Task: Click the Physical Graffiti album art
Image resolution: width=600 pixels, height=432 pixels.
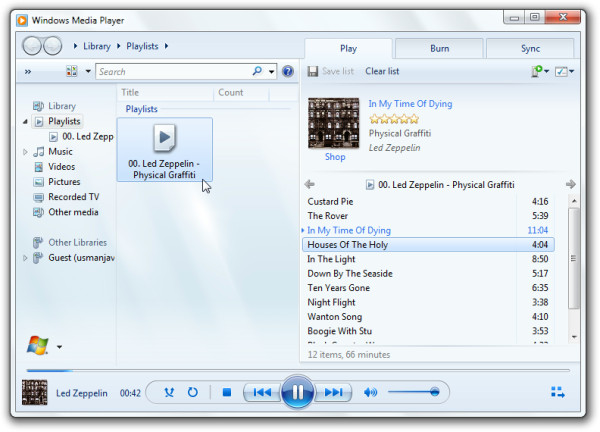Action: (x=334, y=123)
